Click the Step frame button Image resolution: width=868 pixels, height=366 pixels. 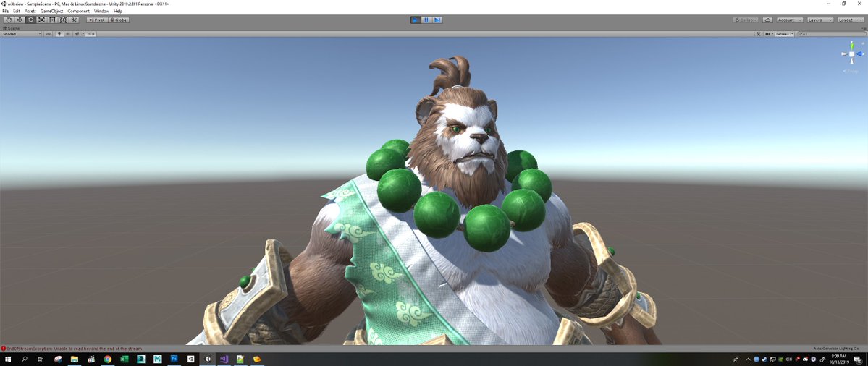coord(437,20)
